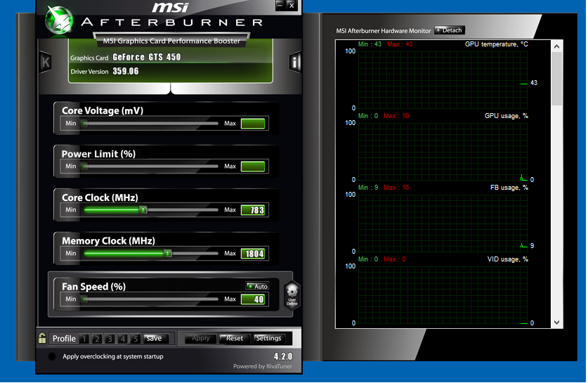Image resolution: width=588 pixels, height=383 pixels.
Task: Click the Core Clock (MHz) label
Action: coord(100,197)
